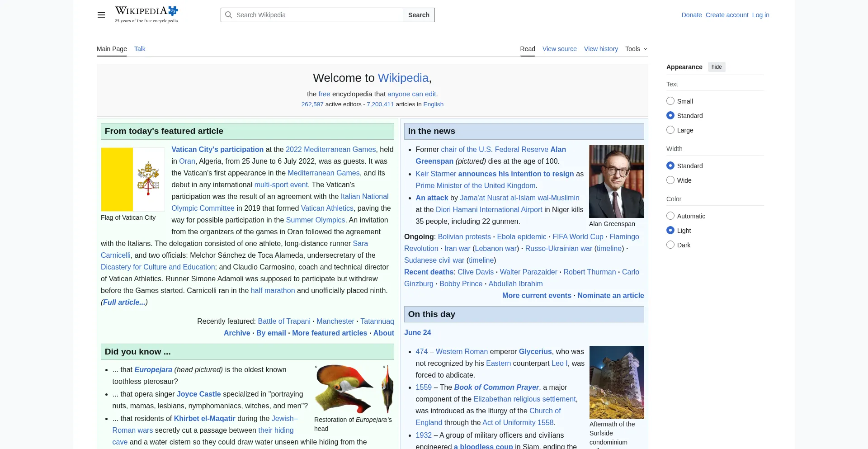Image resolution: width=868 pixels, height=449 pixels.
Task: Click the featured article About link
Action: pyautogui.click(x=384, y=333)
